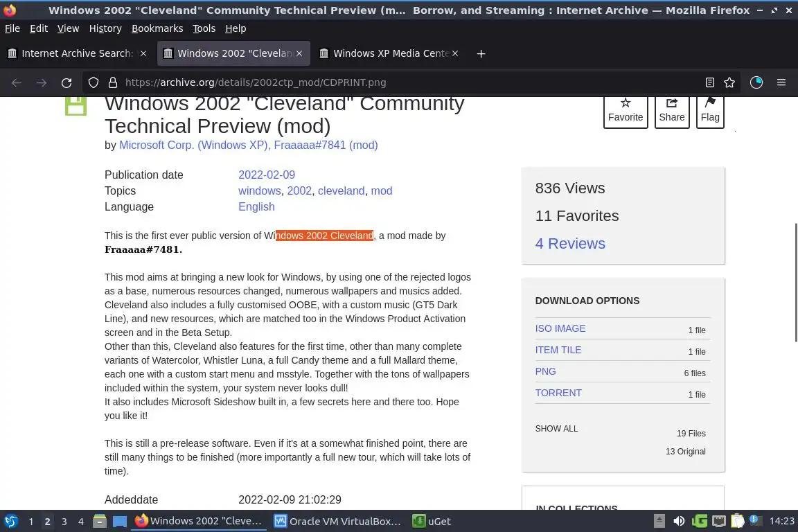
Task: Open the Edit menu
Action: pos(39,28)
